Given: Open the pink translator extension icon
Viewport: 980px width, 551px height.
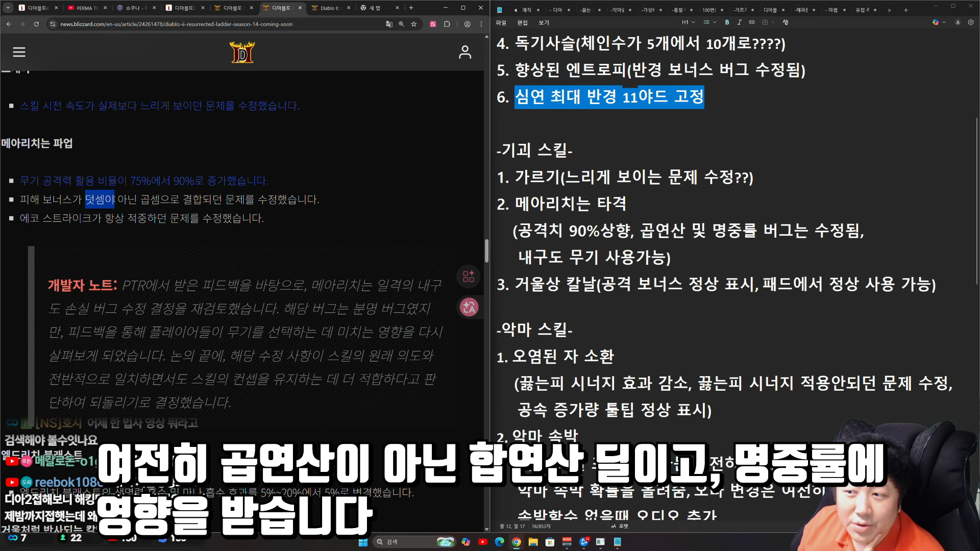Looking at the screenshot, I should click(433, 24).
